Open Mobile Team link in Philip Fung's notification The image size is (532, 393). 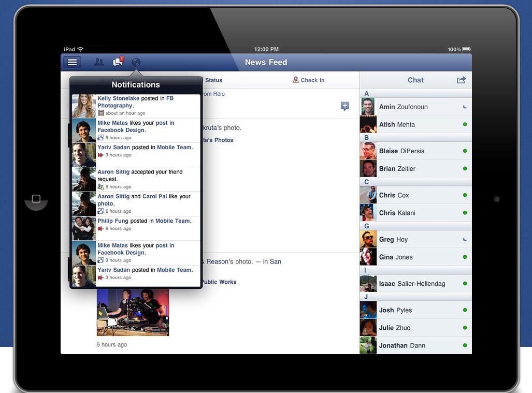[x=172, y=221]
